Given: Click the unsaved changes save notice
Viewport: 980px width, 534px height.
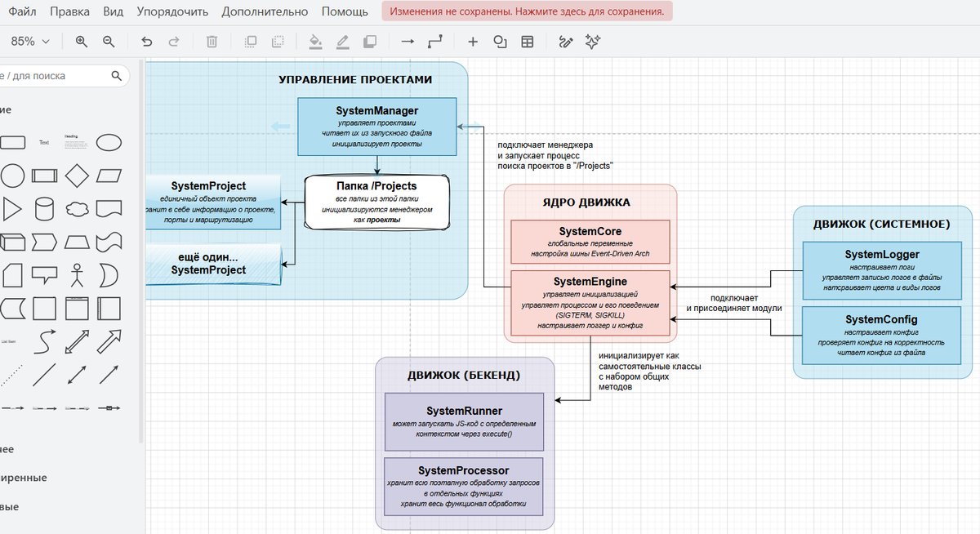Looking at the screenshot, I should [x=528, y=11].
